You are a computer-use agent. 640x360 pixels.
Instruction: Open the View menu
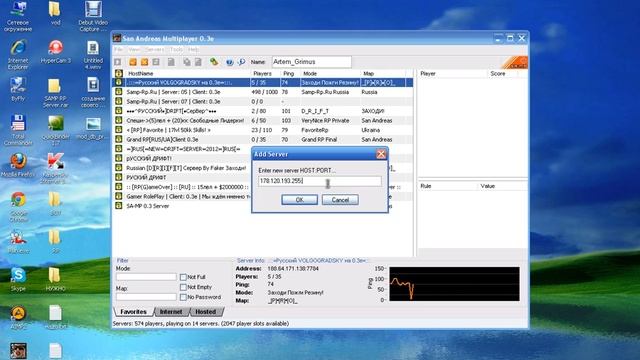tap(134, 49)
